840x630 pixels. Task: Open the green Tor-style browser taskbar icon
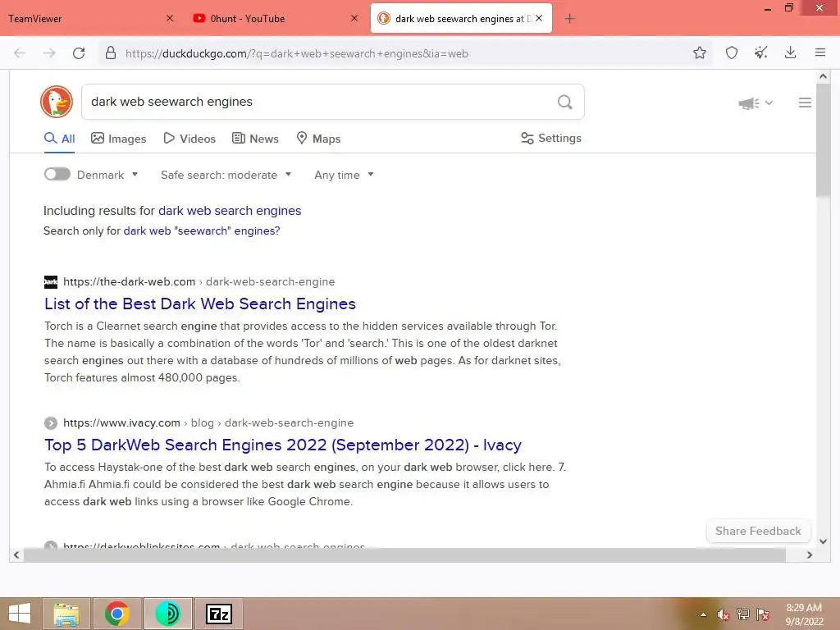(167, 614)
